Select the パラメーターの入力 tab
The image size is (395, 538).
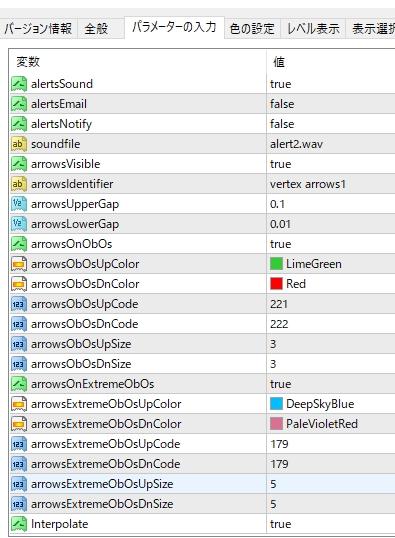[174, 27]
